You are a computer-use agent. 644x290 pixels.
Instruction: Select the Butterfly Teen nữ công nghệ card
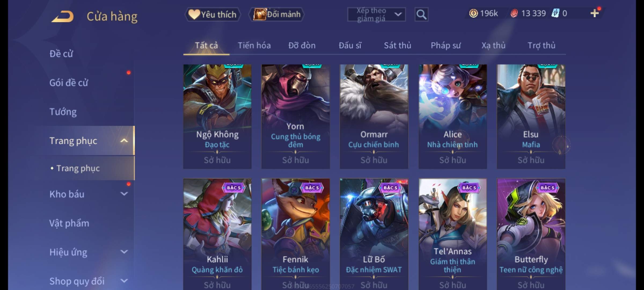coord(531,234)
